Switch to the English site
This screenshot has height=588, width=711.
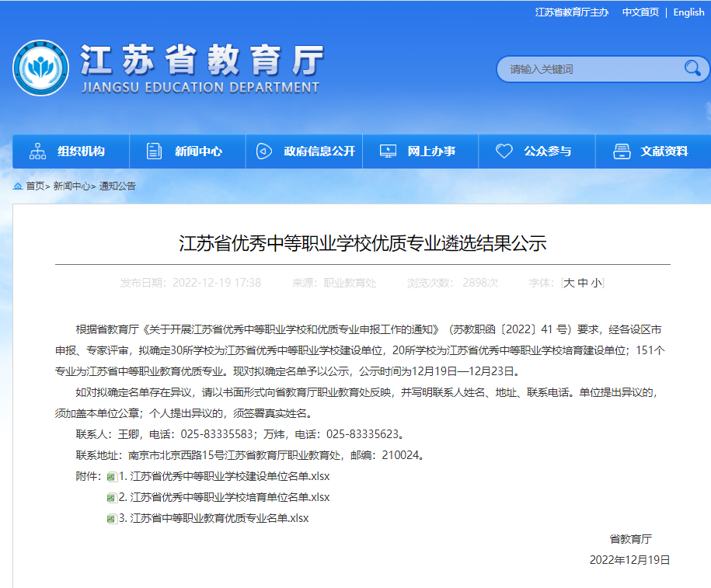688,12
